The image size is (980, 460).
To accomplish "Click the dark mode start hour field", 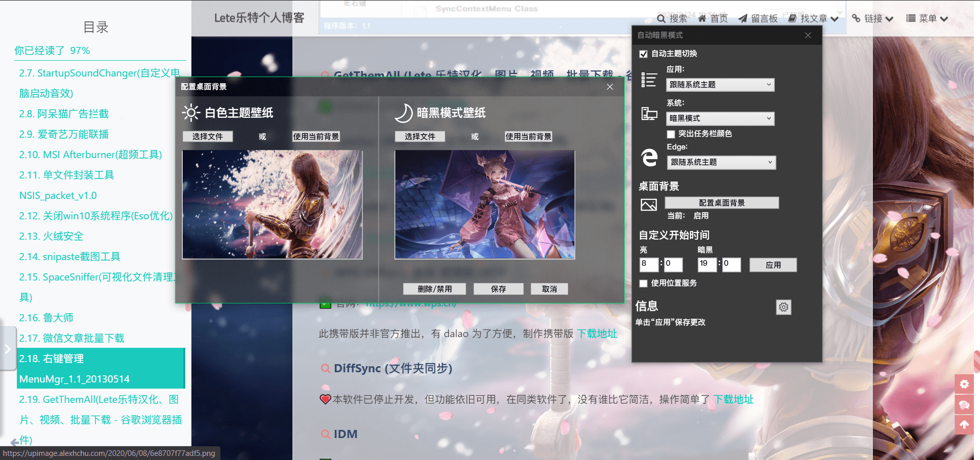I will (x=707, y=264).
